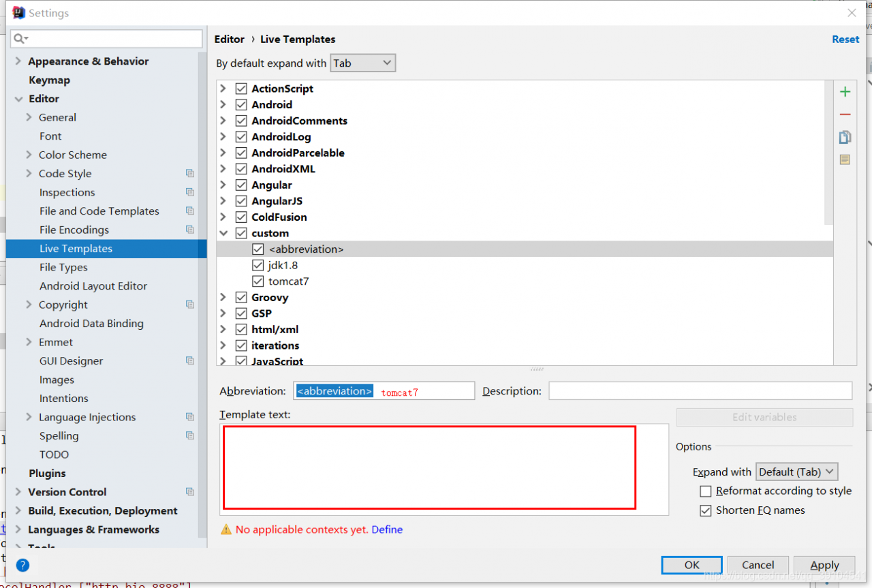Click the warning icon beside No applicable contexts
This screenshot has height=588, width=872.
pos(226,529)
